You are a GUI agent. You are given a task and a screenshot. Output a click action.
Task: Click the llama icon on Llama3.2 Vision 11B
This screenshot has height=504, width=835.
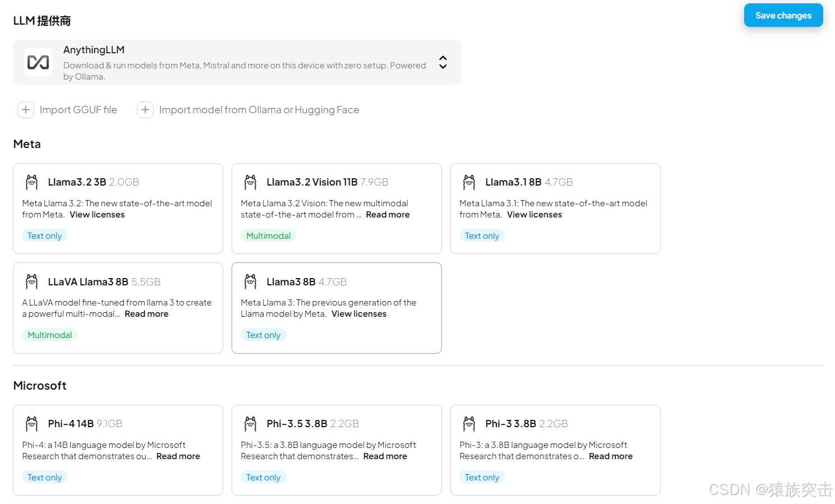251,182
